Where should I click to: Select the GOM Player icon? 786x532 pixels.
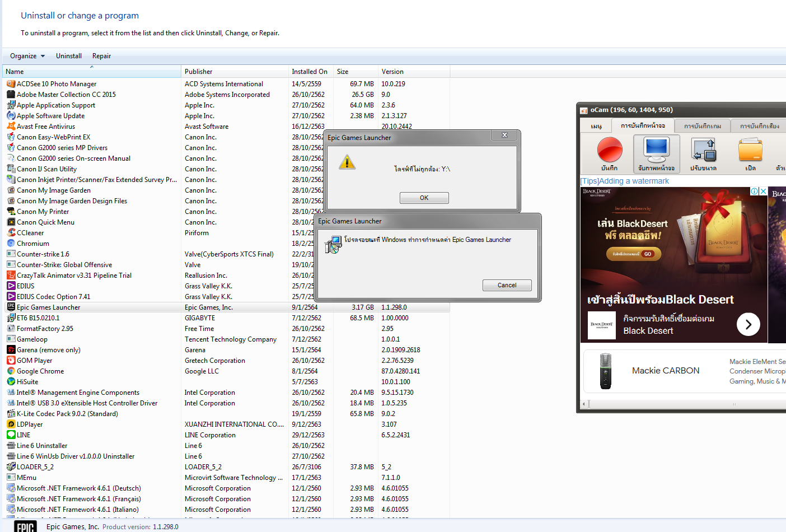pos(11,361)
